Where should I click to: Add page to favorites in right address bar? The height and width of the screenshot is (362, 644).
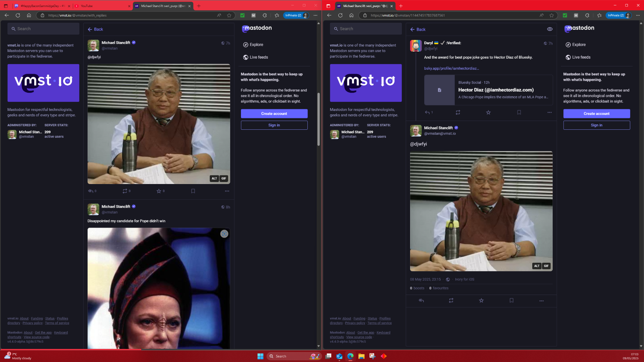(552, 15)
